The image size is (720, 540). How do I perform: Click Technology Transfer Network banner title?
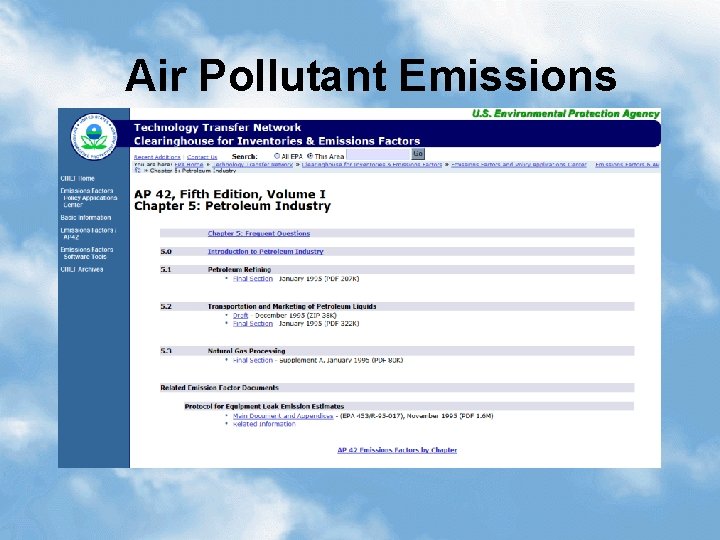218,128
